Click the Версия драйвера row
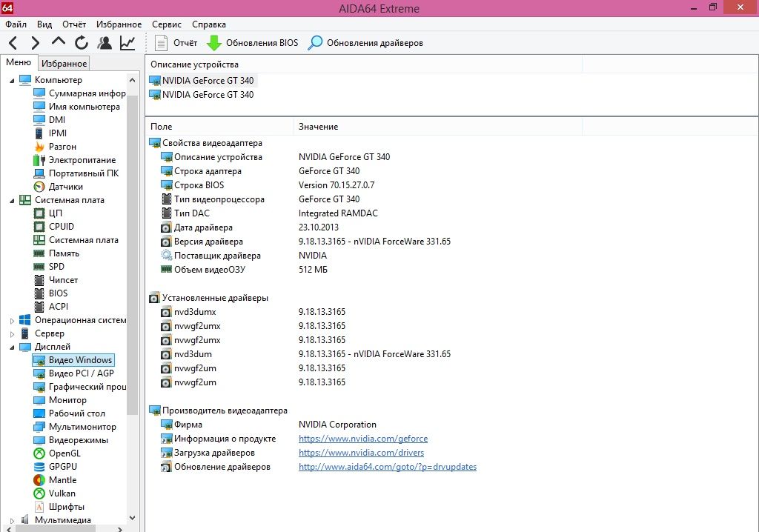This screenshot has height=532, width=759. [x=305, y=242]
